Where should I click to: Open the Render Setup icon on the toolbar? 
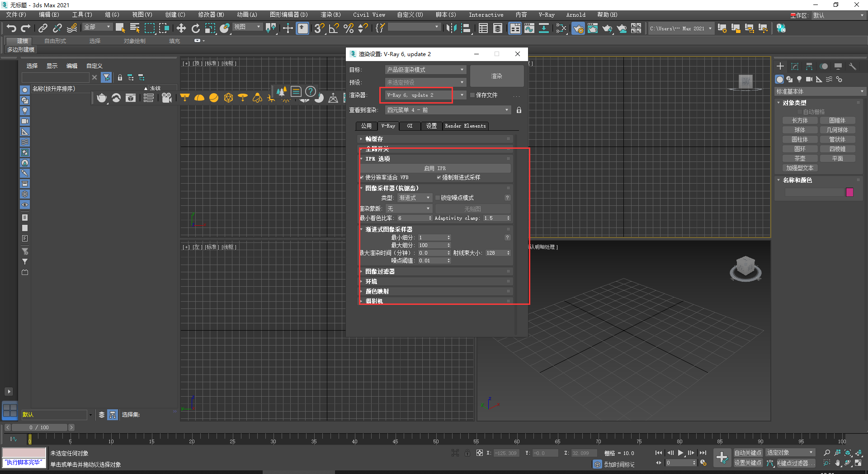(x=578, y=28)
